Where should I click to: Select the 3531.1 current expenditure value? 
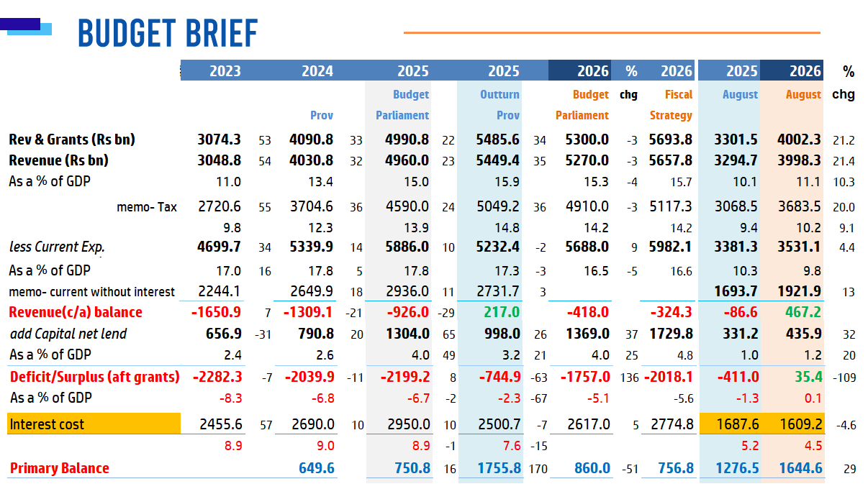point(800,247)
